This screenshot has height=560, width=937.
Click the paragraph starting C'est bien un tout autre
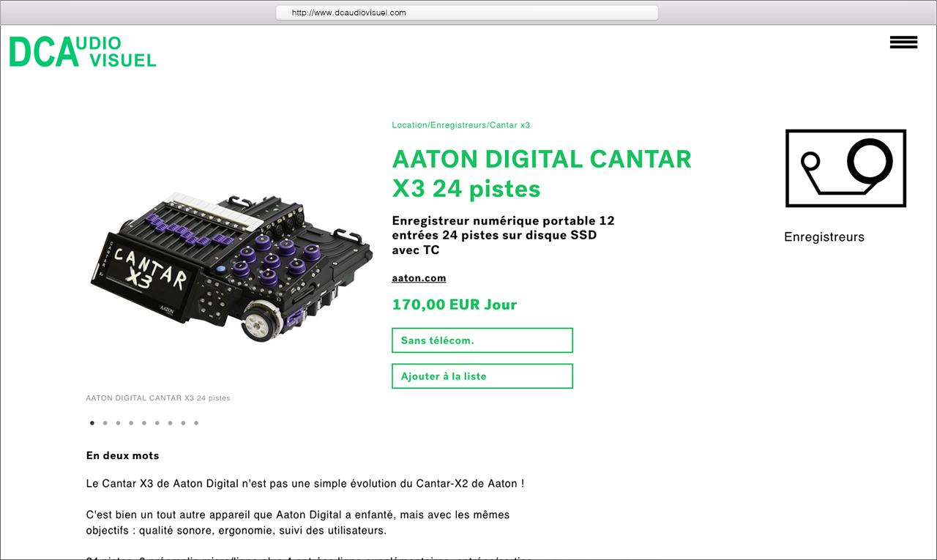pyautogui.click(x=298, y=522)
